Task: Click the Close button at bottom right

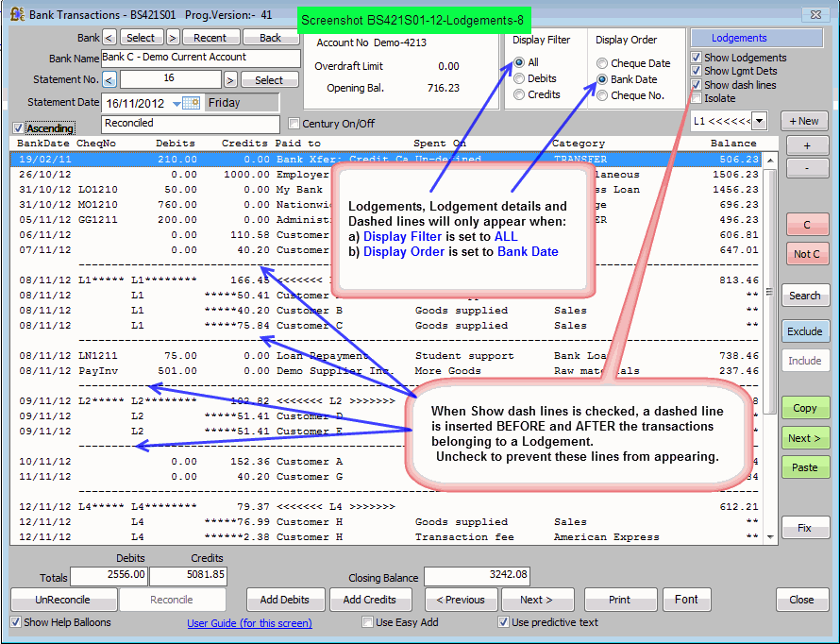Action: click(x=801, y=600)
